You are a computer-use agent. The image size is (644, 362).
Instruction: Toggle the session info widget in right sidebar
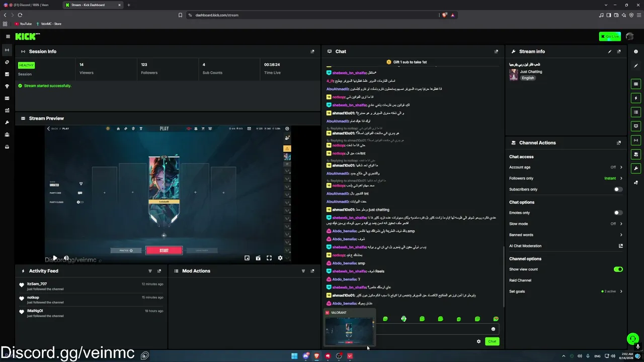[x=636, y=140]
